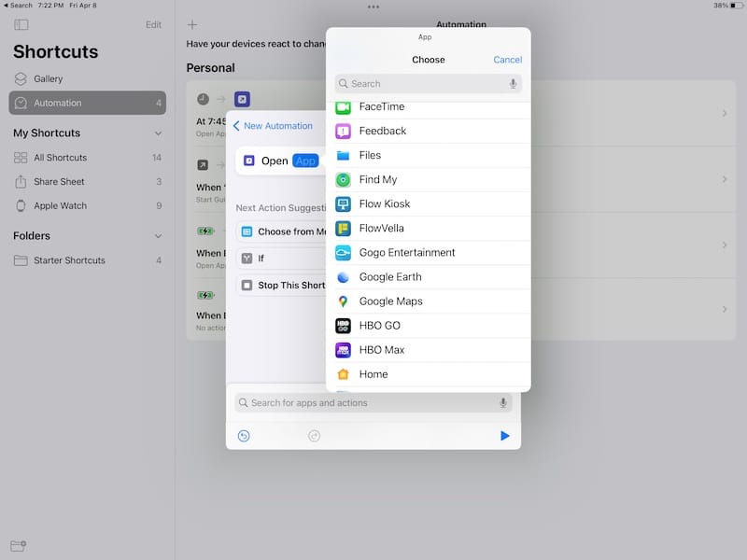Click the If action icon
Screen dimensions: 747x560
coord(247,259)
